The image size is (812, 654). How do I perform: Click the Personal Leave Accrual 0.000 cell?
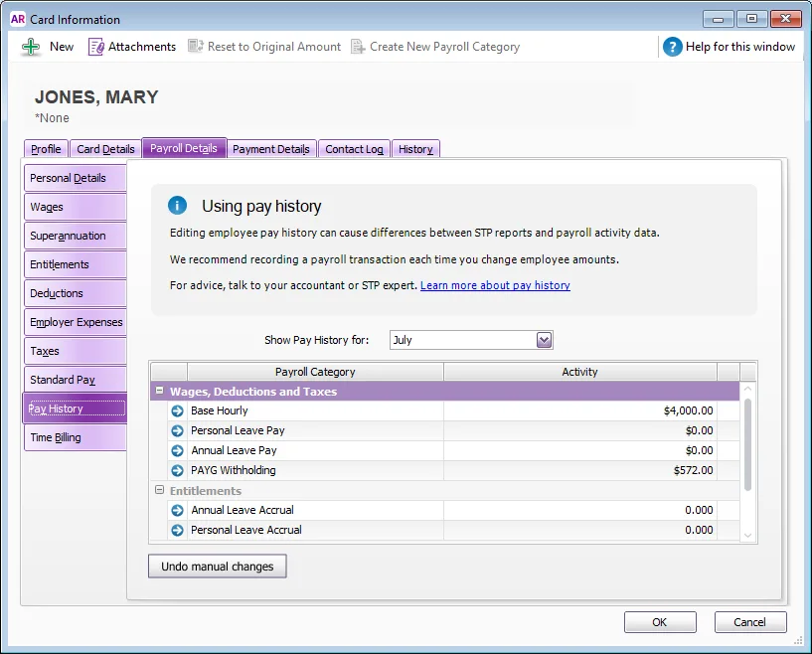(x=580, y=530)
